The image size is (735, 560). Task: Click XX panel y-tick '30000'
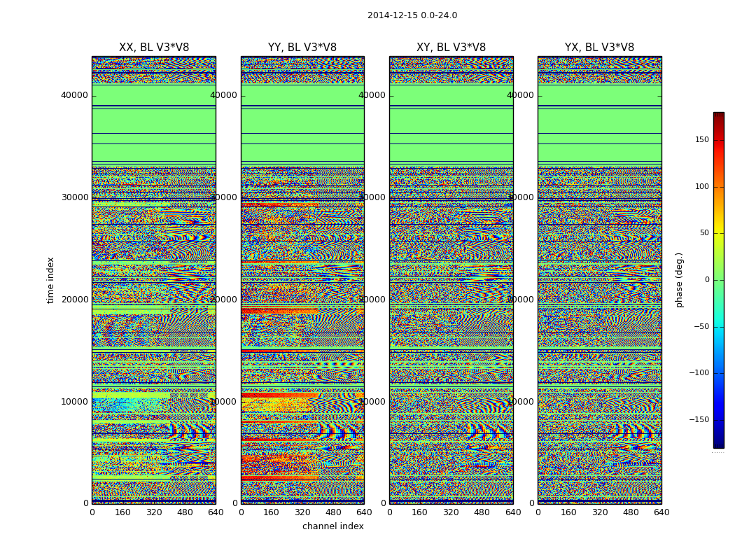pyautogui.click(x=74, y=197)
